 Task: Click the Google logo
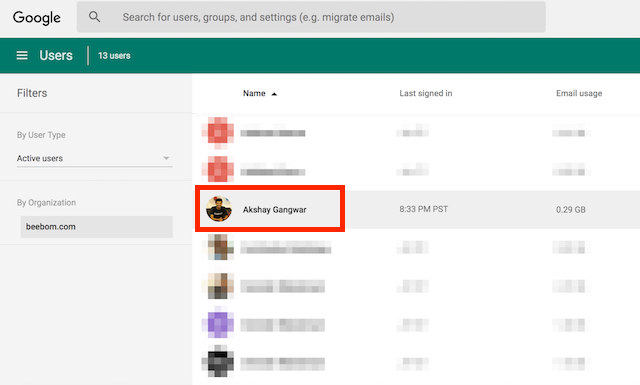click(37, 18)
